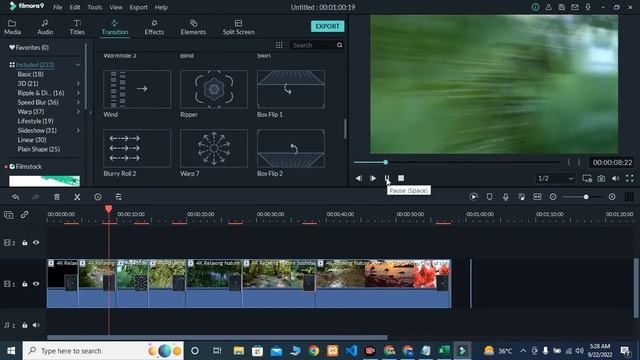Viewport: 640px width, 360px height.
Task: Mute audio track 1
Action: click(36, 325)
